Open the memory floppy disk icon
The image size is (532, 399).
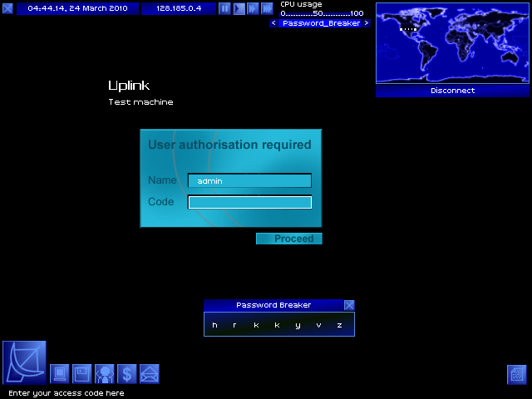[82, 374]
